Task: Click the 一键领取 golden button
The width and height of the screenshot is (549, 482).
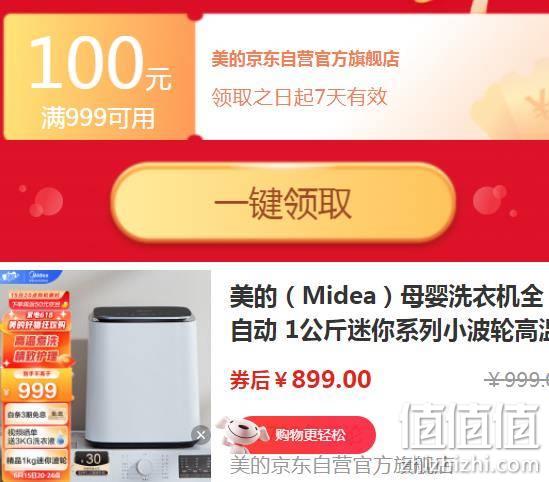Action: [x=284, y=203]
